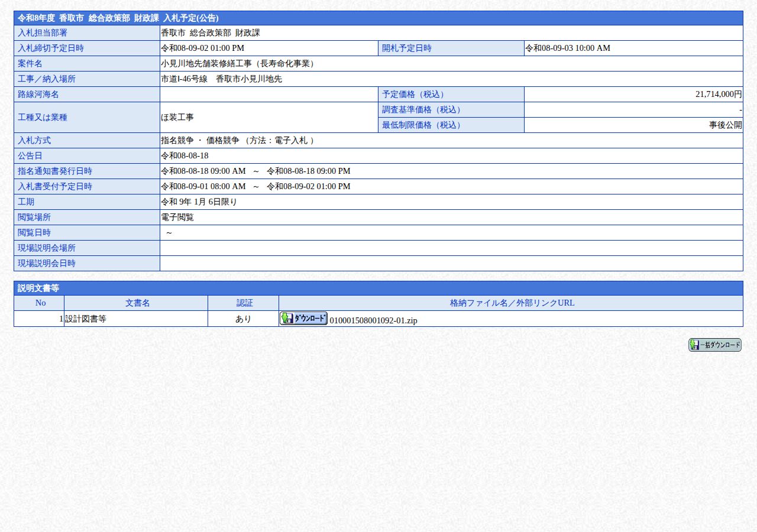The image size is (757, 532).
Task: Click the 文書名 column header
Action: [x=136, y=303]
